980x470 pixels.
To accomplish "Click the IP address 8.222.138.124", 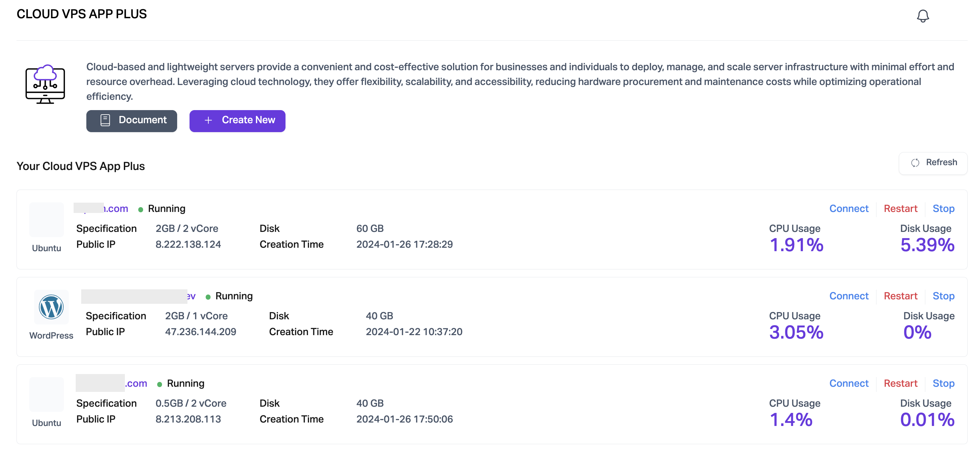I will pos(188,244).
